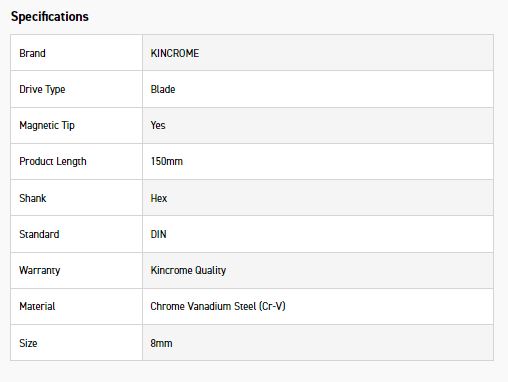Select the Size label cell

[77, 343]
